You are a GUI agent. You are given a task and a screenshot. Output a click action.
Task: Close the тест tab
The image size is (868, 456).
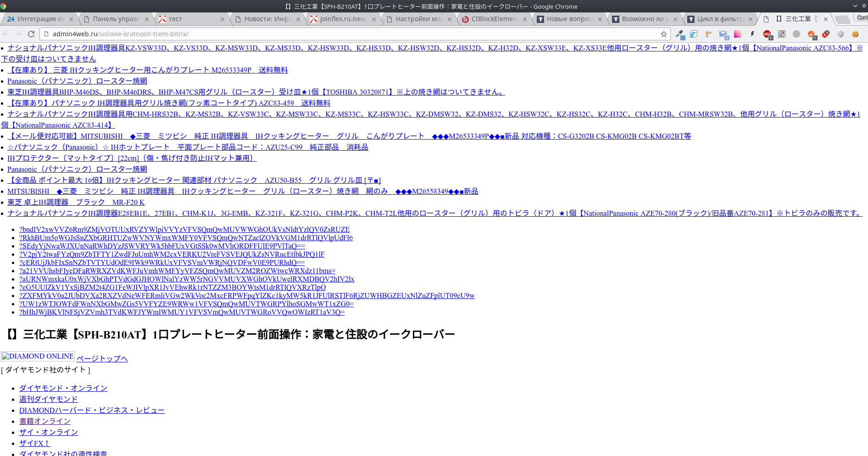tap(223, 19)
